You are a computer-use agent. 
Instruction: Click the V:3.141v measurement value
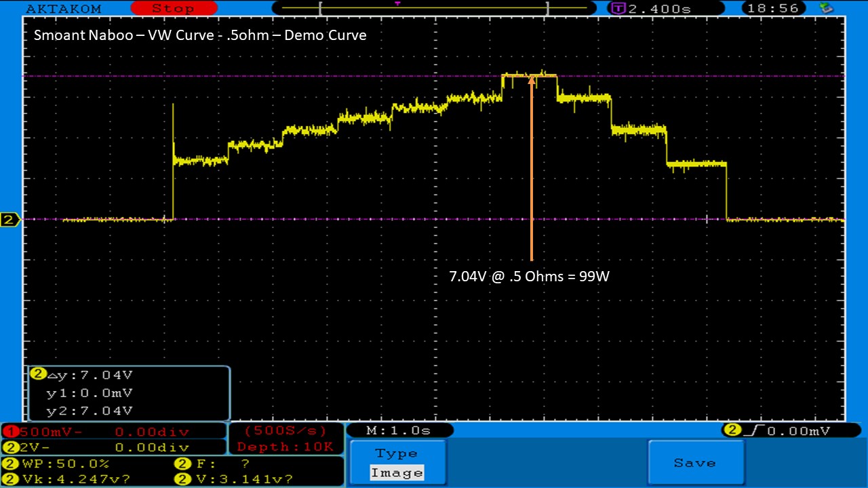(x=243, y=480)
